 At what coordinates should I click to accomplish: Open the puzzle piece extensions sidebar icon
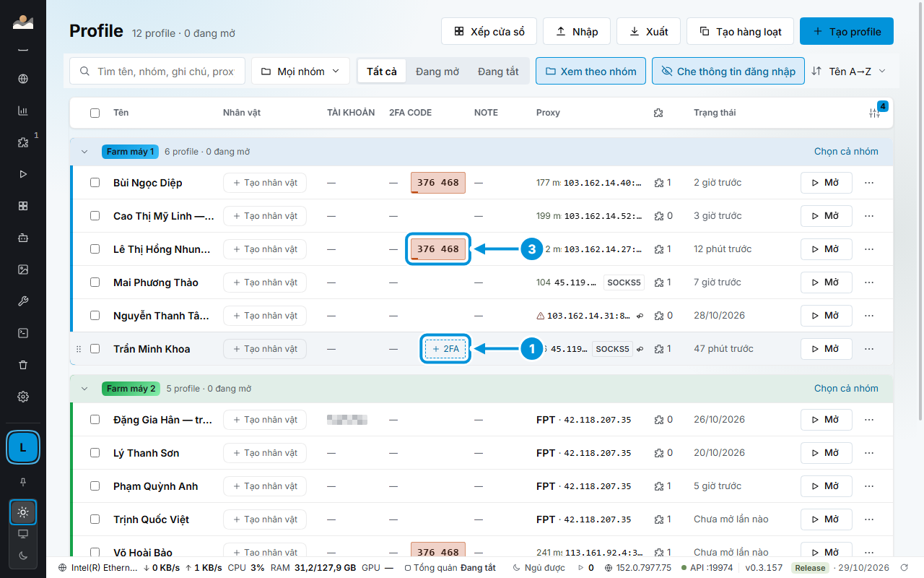tap(23, 142)
